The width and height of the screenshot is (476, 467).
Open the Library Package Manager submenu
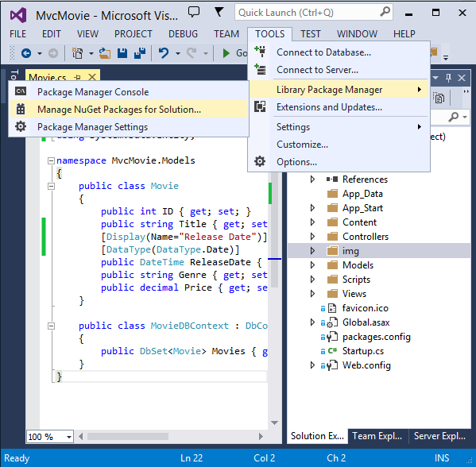click(339, 89)
